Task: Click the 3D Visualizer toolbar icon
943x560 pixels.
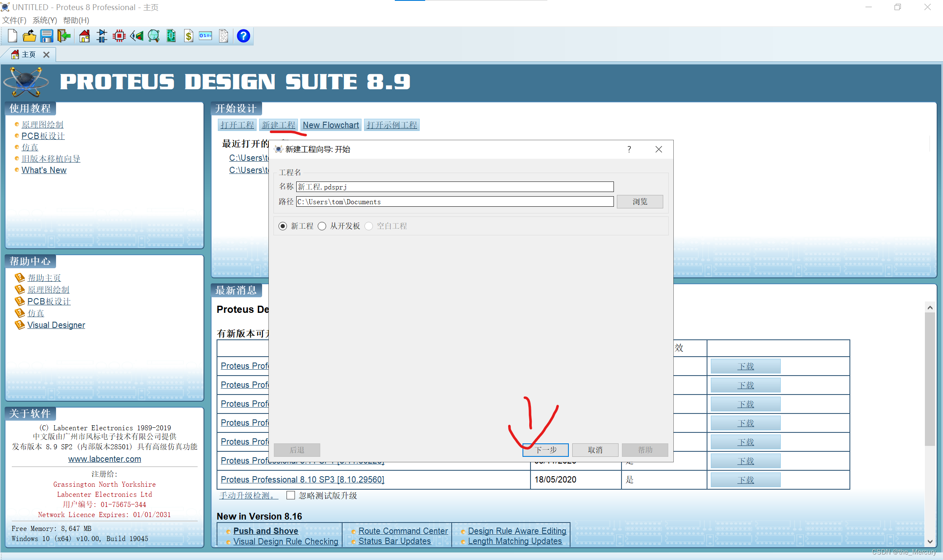Action: pos(137,36)
